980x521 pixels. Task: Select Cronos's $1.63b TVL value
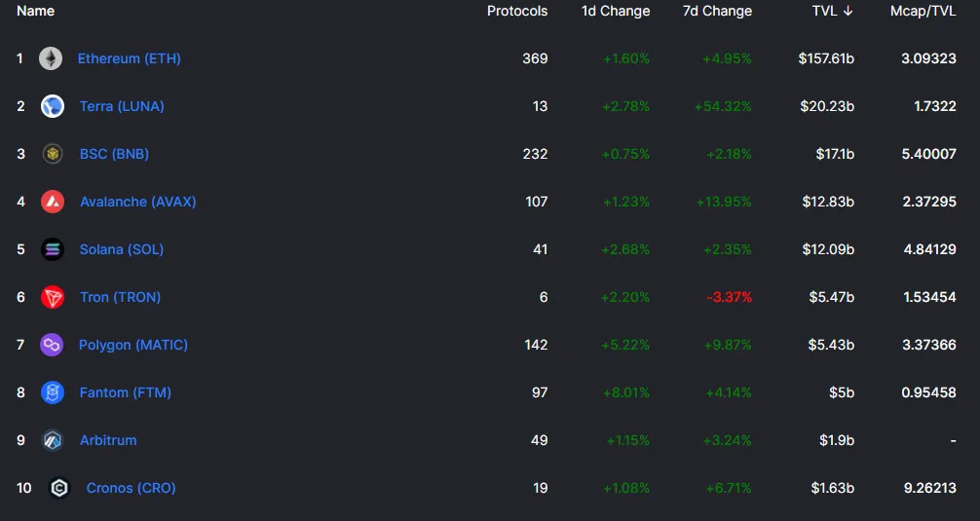click(x=833, y=488)
